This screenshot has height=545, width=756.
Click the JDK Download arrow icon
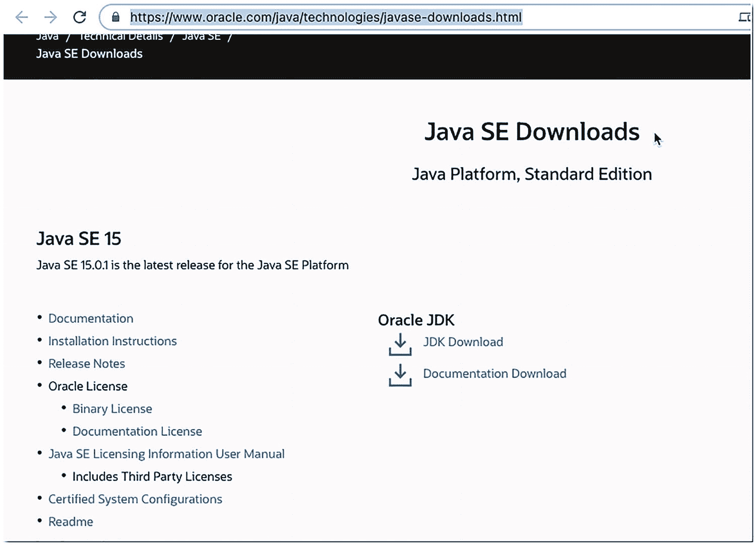click(x=400, y=345)
